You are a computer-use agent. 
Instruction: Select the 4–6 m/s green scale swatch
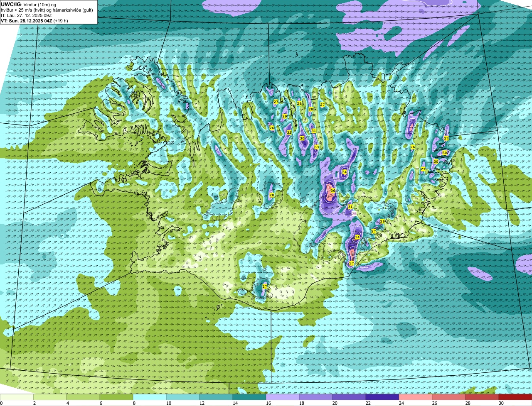[x=83, y=397]
